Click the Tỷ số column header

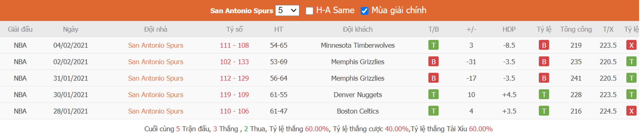click(234, 29)
